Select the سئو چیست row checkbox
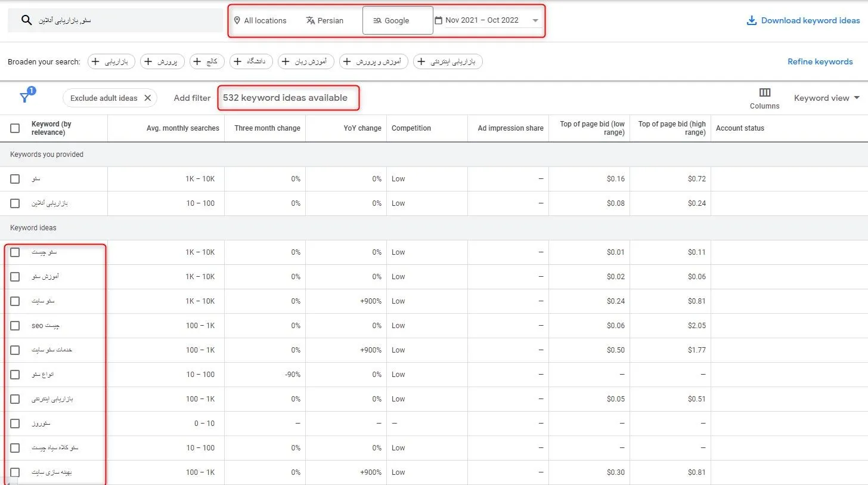 click(15, 252)
